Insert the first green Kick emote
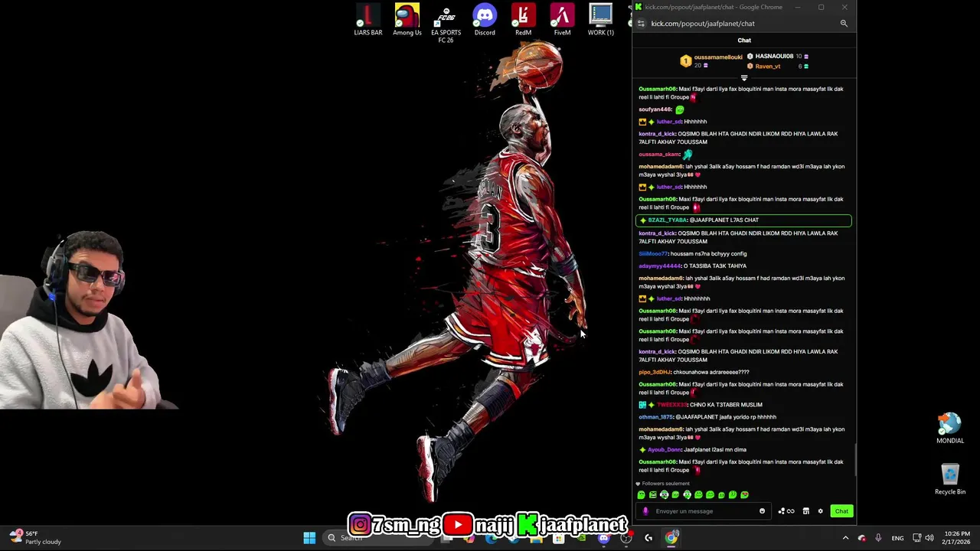The width and height of the screenshot is (980, 551). (642, 495)
